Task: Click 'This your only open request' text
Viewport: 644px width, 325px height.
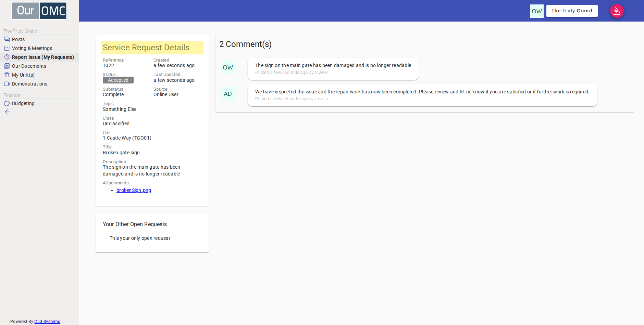Action: tap(140, 238)
